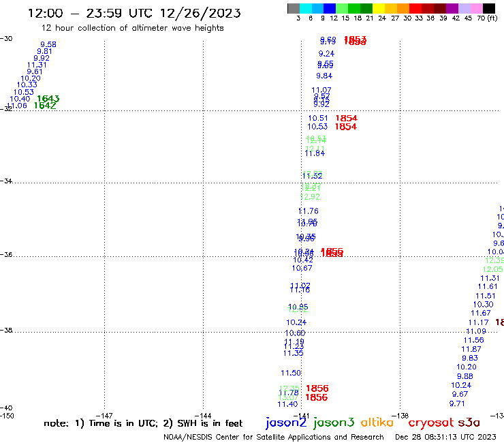Image resolution: width=504 pixels, height=443 pixels.
Task: Click the light green value '12.92'
Action: pos(310,197)
